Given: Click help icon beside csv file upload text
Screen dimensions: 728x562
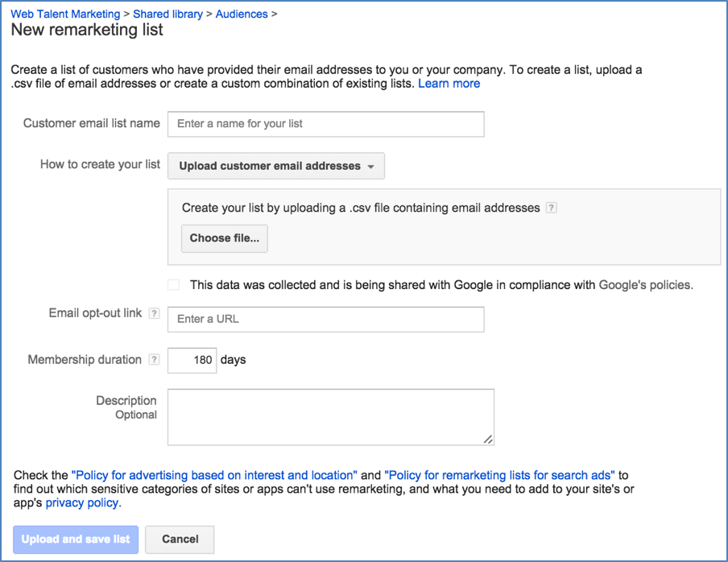Looking at the screenshot, I should [551, 208].
